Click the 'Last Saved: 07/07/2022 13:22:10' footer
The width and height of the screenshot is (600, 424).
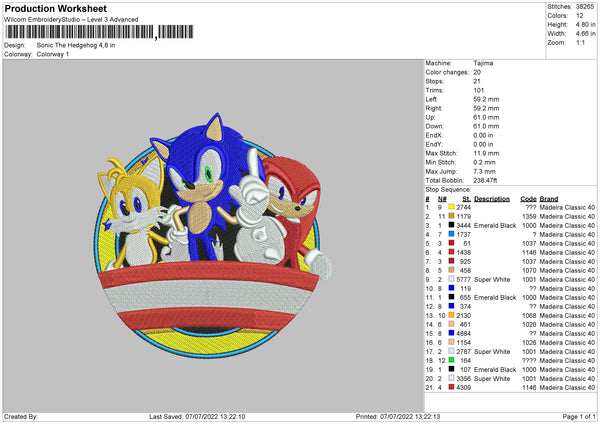(x=197, y=416)
